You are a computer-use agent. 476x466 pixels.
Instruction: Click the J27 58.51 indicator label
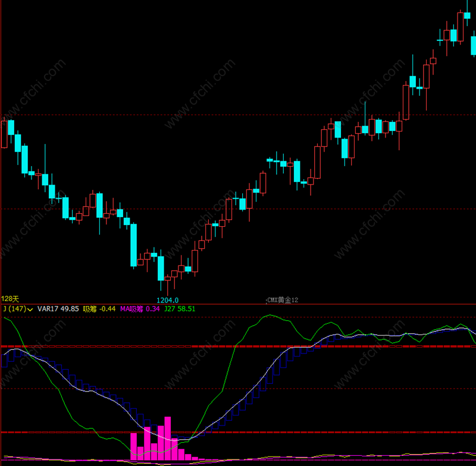click(x=180, y=309)
